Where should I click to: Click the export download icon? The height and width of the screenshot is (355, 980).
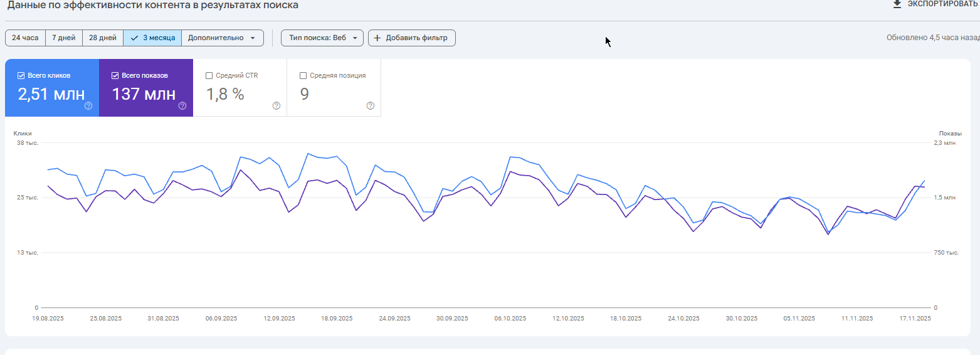point(897,4)
